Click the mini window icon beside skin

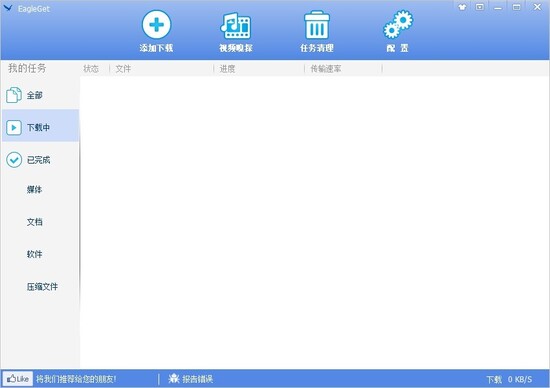point(480,7)
